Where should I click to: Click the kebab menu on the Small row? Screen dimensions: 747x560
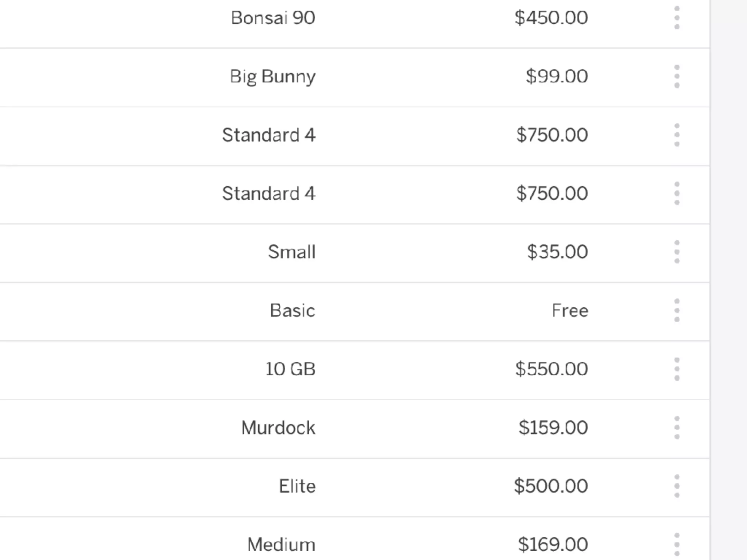(677, 252)
